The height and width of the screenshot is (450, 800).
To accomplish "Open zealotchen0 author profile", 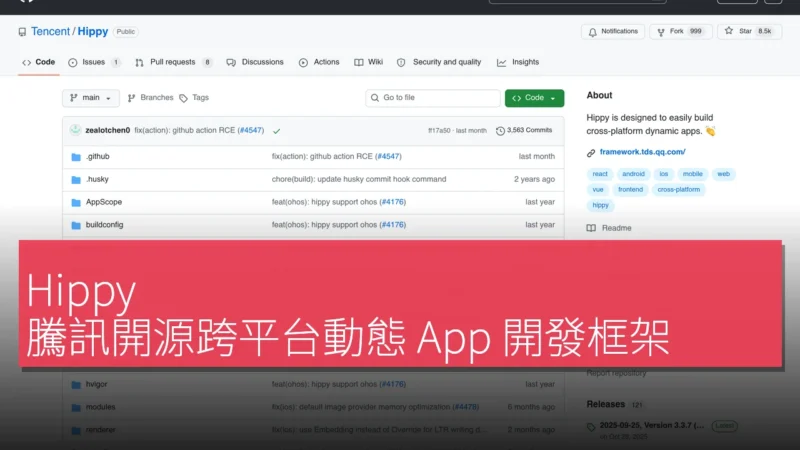I will click(108, 131).
